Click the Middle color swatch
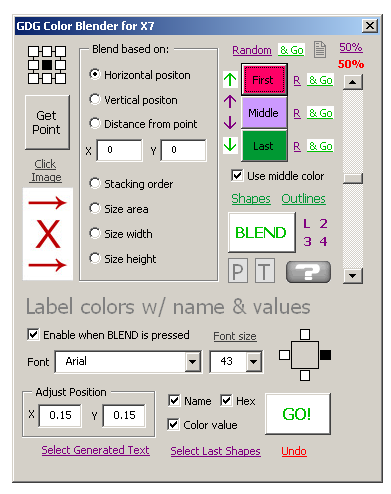Screen dimensions: 391x494 (264, 113)
